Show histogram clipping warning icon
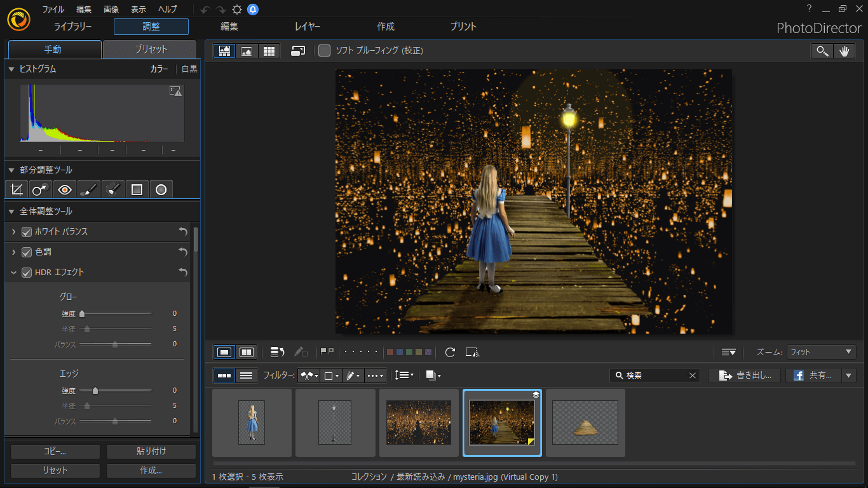The image size is (868, 488). tap(176, 91)
